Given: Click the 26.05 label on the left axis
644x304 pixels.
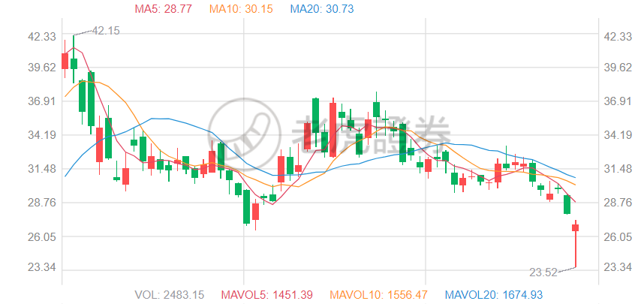Looking at the screenshot, I should coord(22,237).
